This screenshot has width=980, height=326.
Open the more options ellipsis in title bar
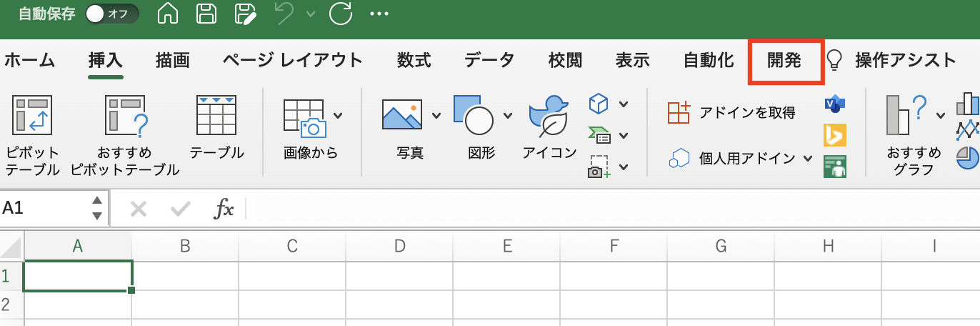coord(379,14)
